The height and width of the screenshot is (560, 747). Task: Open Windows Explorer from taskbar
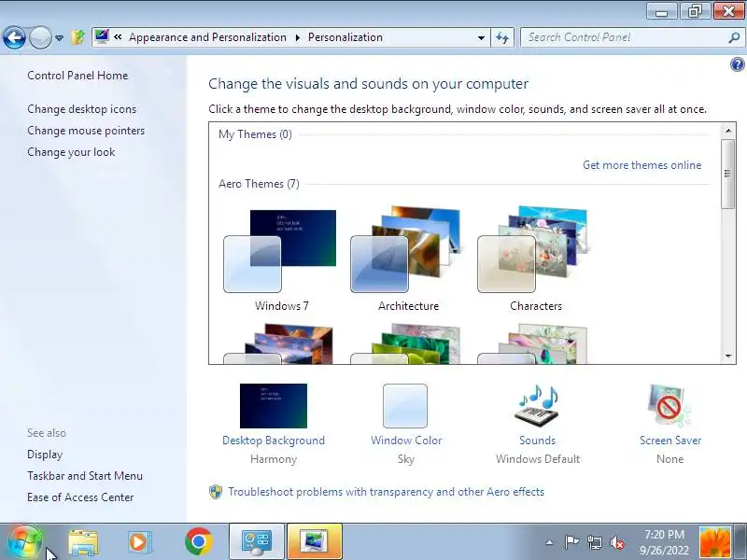[83, 542]
